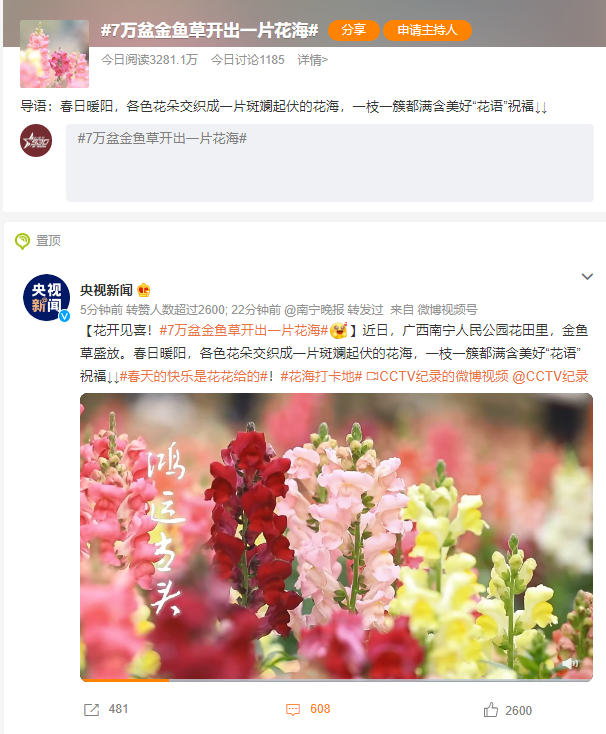
Task: Open the topic cover flower thumbnail
Action: point(54,54)
